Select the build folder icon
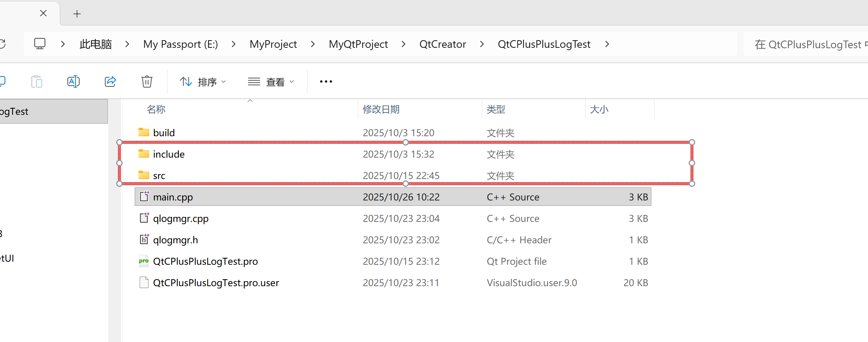This screenshot has width=868, height=342. click(x=144, y=132)
